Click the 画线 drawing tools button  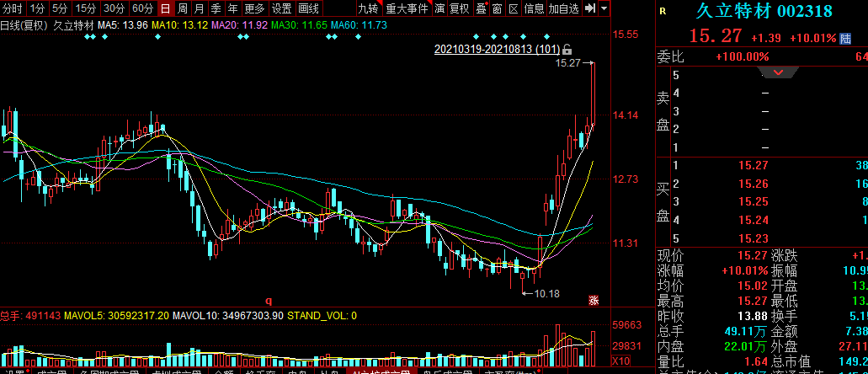pos(309,8)
